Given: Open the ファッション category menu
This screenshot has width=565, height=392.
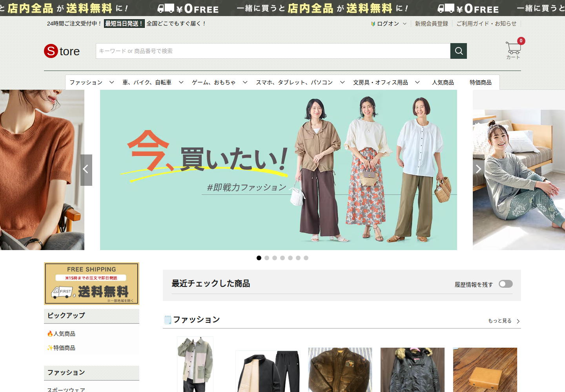Looking at the screenshot, I should [x=86, y=82].
